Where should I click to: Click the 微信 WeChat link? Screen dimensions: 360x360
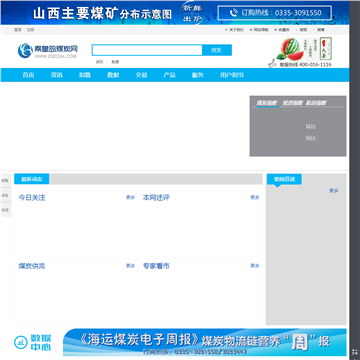[x=303, y=30]
